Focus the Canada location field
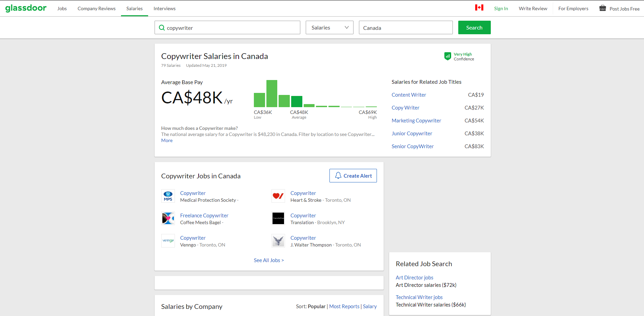The image size is (644, 316). [x=406, y=27]
